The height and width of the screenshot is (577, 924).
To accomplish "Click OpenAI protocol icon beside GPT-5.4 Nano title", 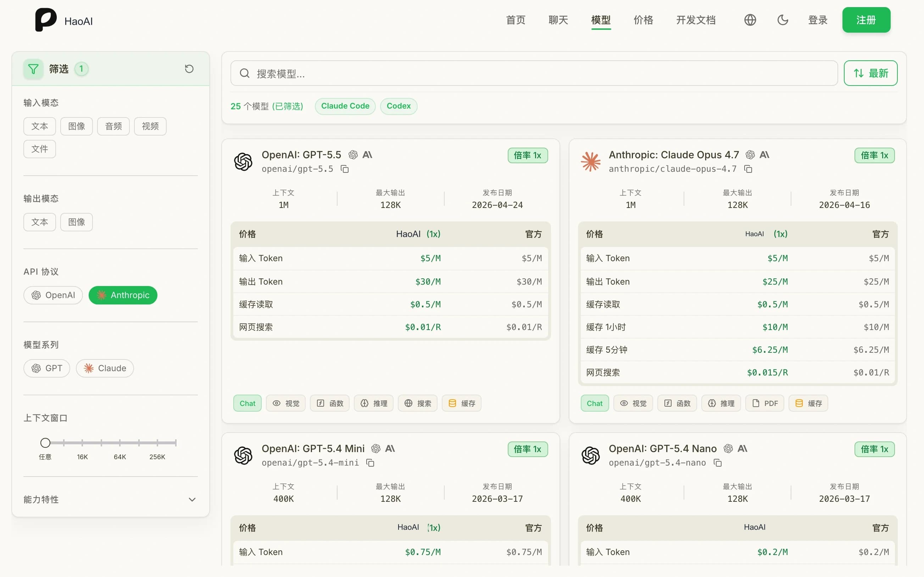I will pyautogui.click(x=728, y=449).
